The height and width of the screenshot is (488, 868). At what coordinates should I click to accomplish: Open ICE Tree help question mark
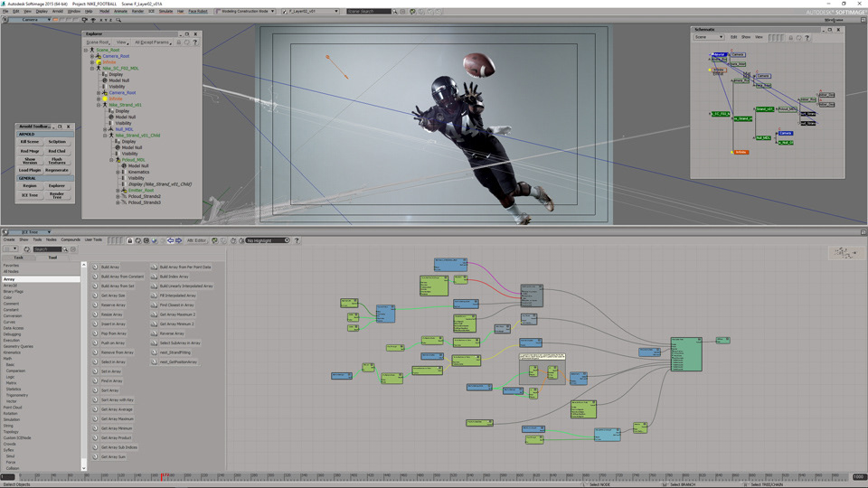297,240
